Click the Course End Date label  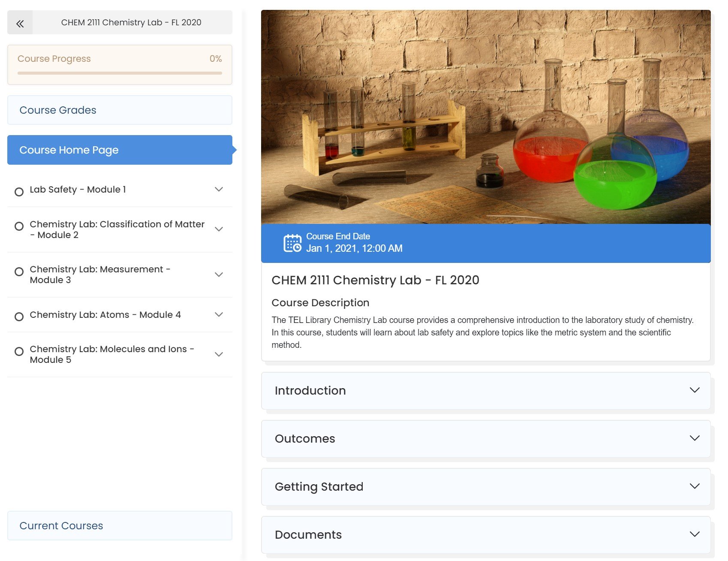[338, 236]
